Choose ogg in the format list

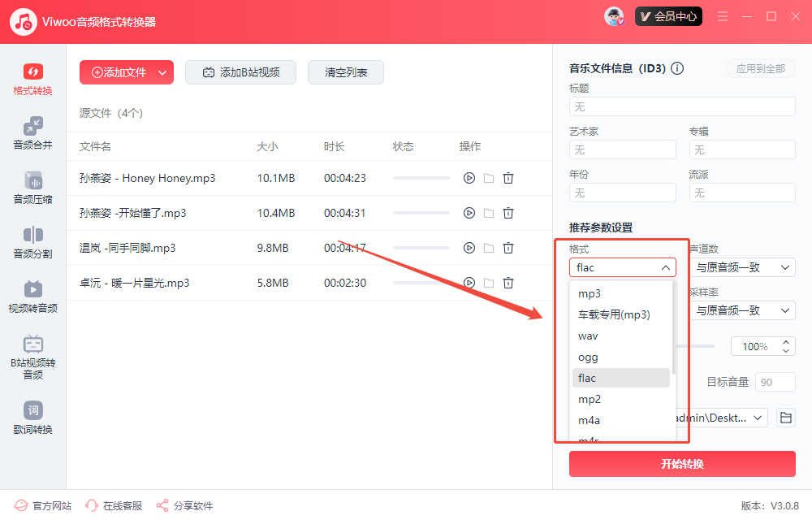click(589, 357)
